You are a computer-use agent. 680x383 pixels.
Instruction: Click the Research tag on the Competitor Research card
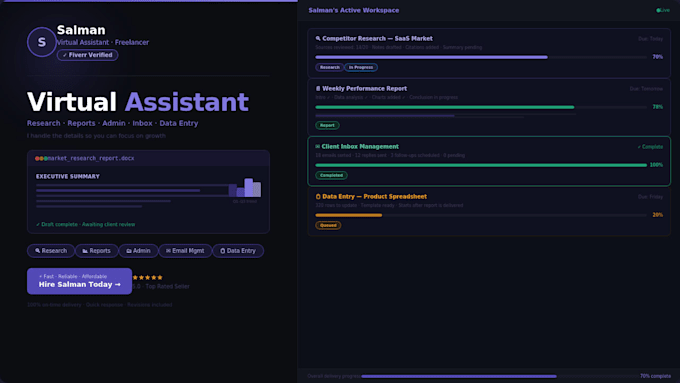click(330, 68)
